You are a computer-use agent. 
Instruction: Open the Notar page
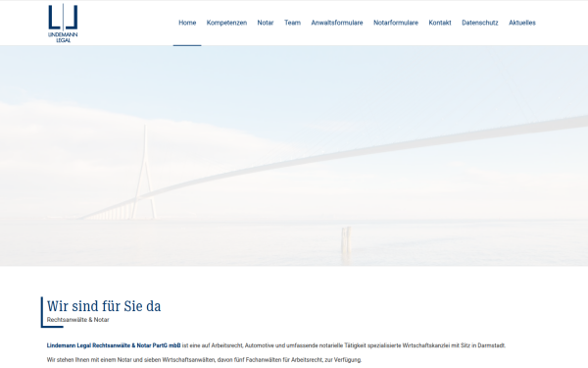266,23
